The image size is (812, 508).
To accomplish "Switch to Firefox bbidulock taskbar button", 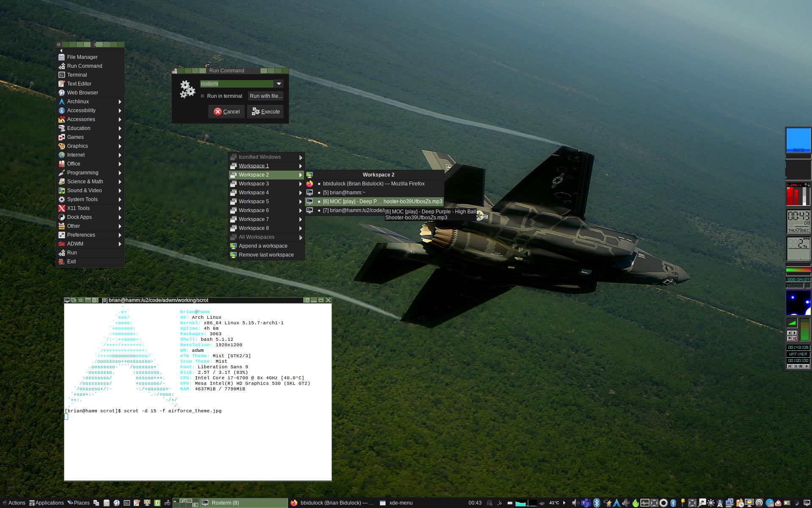I will (332, 503).
